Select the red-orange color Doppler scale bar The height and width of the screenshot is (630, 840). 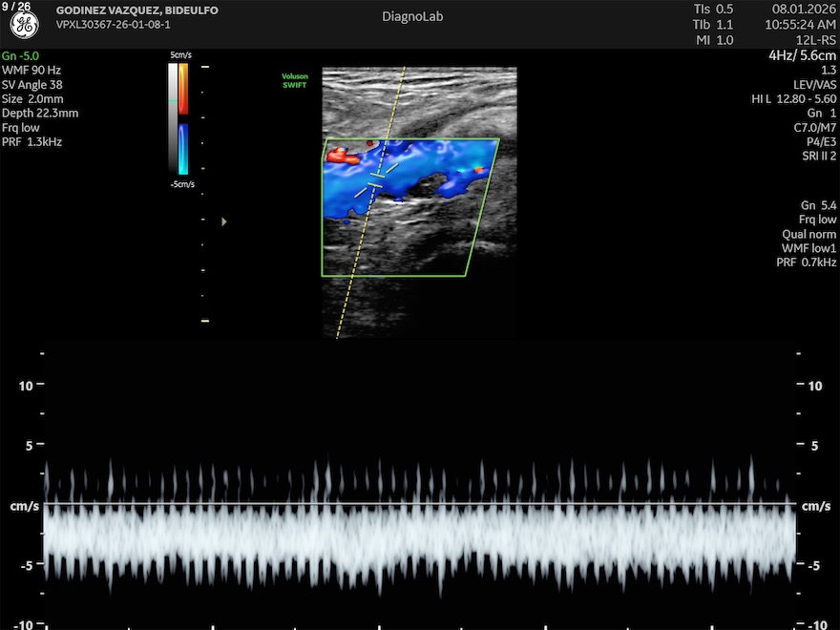click(183, 88)
